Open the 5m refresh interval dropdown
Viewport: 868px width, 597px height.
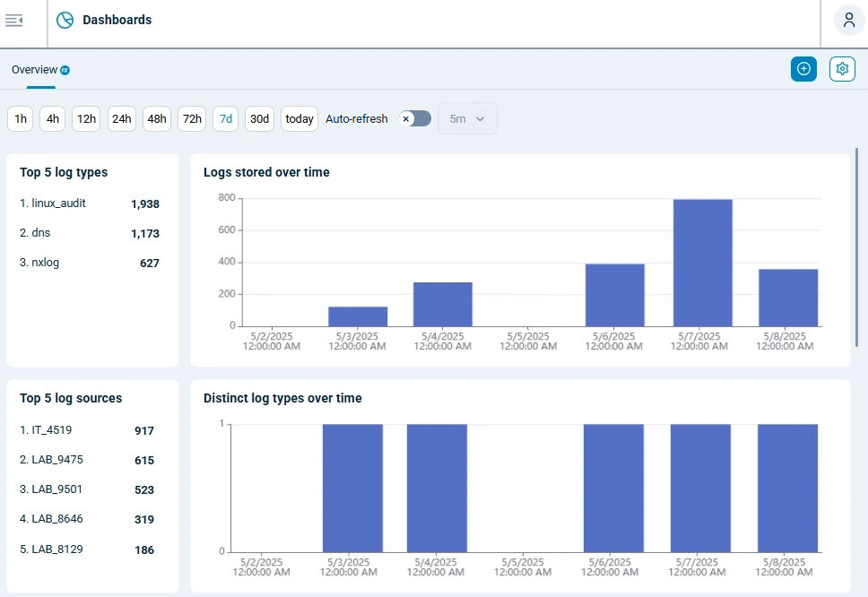[467, 117]
